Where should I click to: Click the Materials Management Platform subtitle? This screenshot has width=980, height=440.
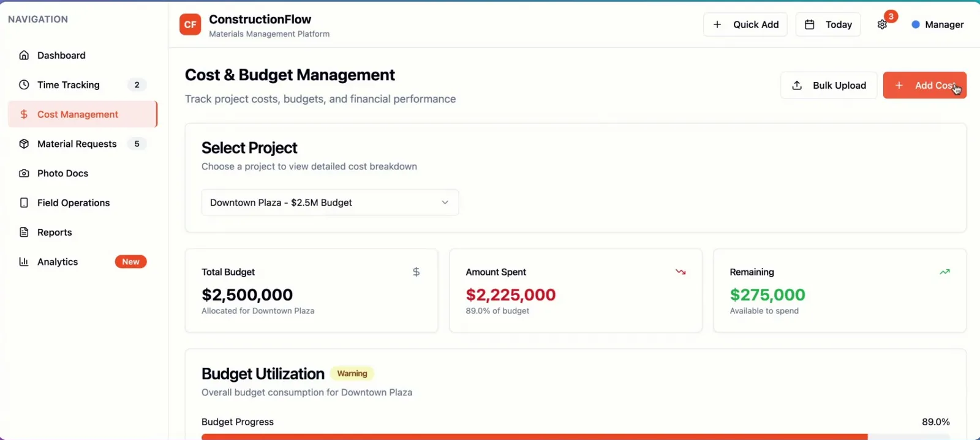point(269,34)
